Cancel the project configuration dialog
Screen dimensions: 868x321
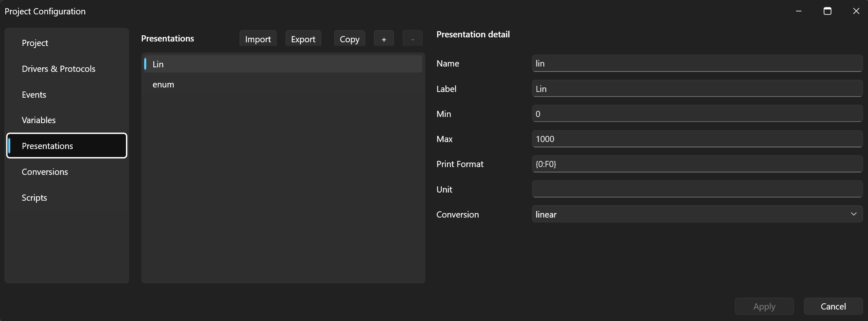pos(833,307)
